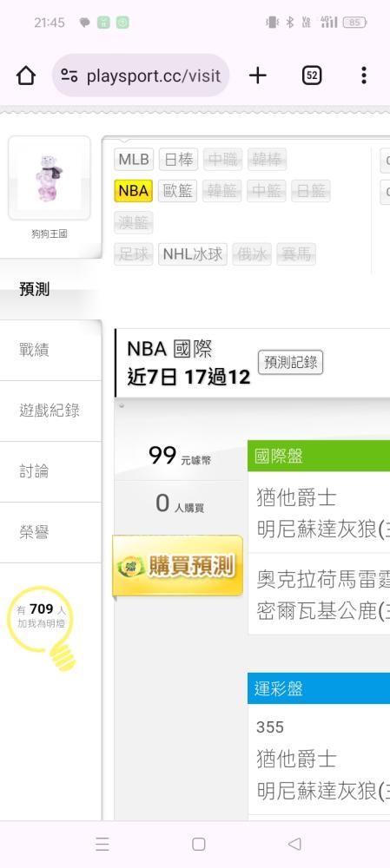The width and height of the screenshot is (390, 868).
Task: Click the 預測記錄 button
Action: (x=291, y=363)
